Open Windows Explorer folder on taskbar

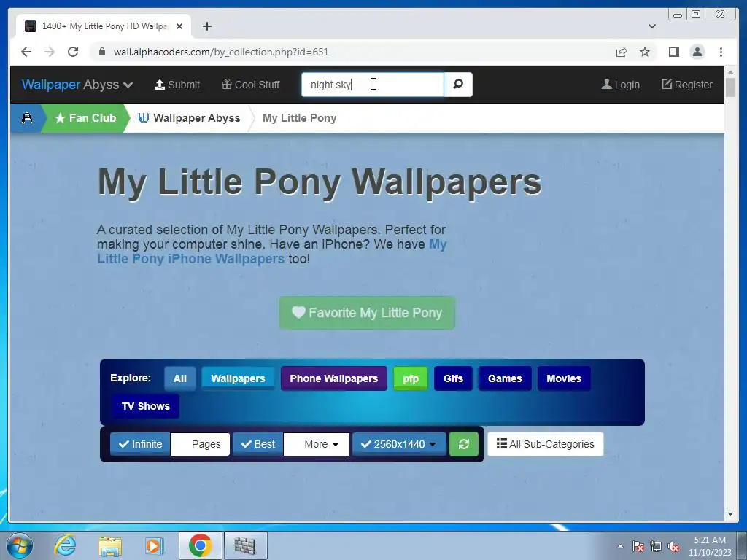110,546
